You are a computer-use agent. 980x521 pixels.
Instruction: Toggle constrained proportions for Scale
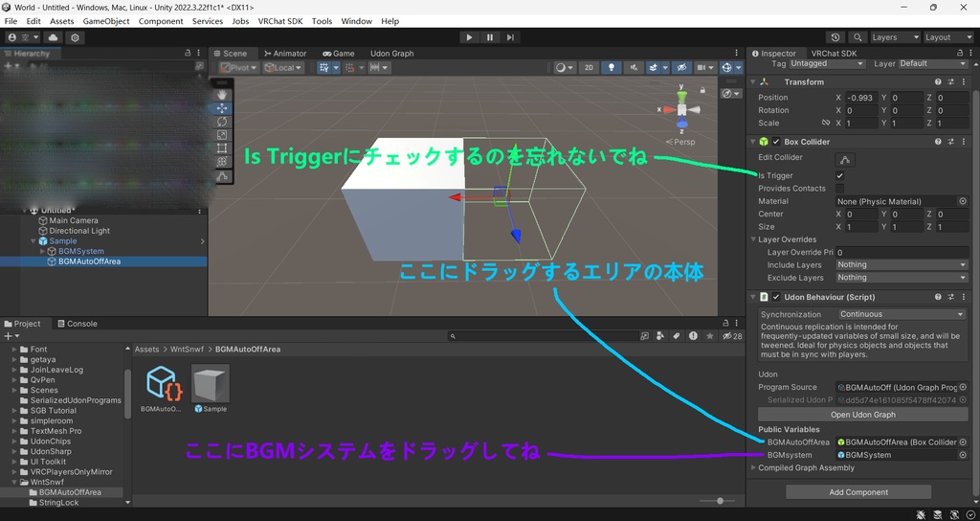[x=826, y=124]
